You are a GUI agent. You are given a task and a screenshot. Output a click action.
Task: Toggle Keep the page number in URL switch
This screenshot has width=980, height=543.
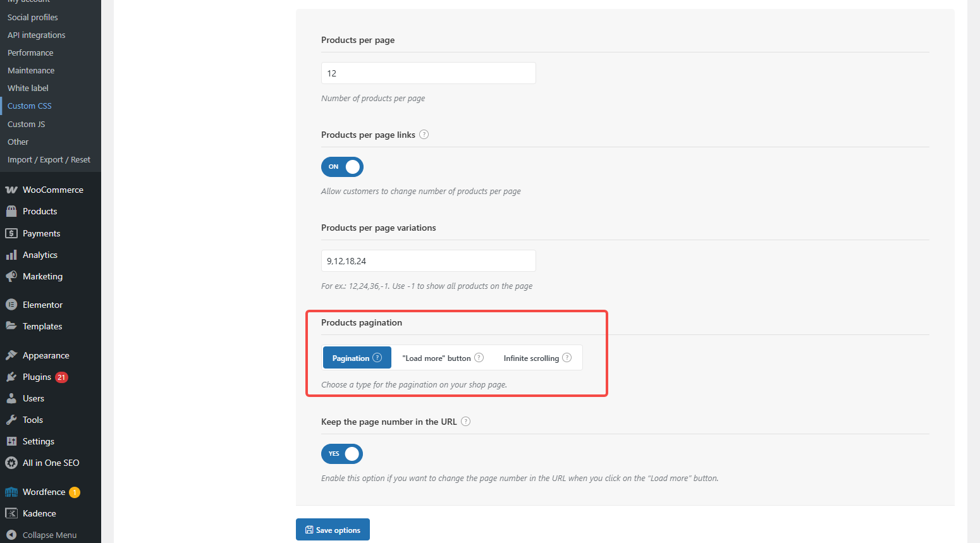point(342,454)
